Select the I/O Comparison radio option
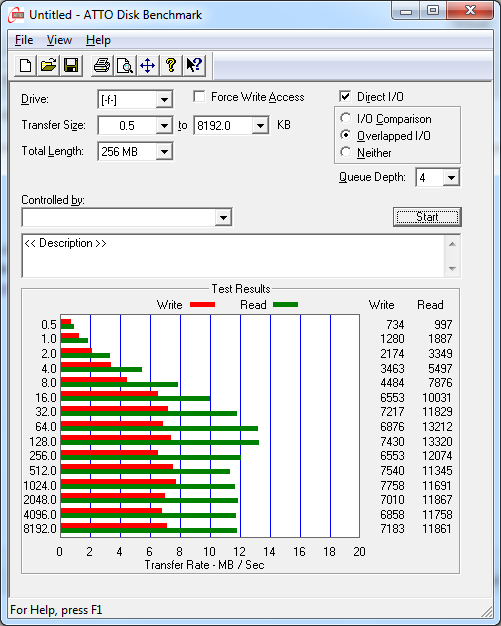Screen dimensions: 501x626 click(345, 119)
